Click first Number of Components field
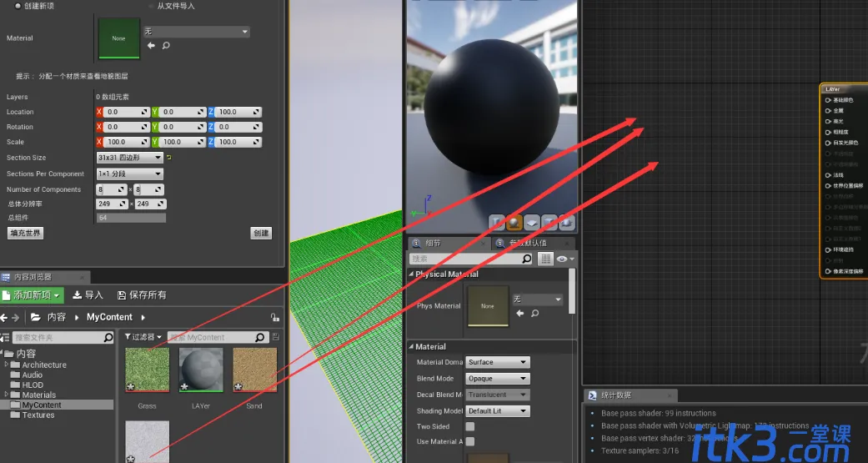 111,189
